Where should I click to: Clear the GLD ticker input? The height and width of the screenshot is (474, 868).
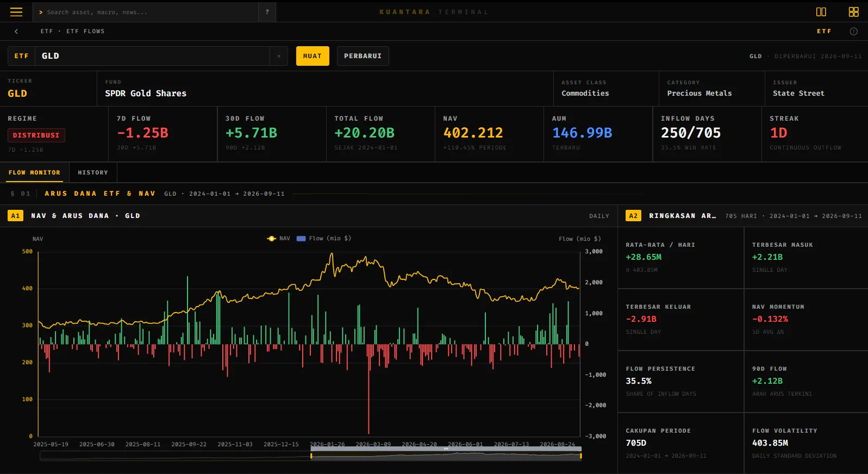pyautogui.click(x=279, y=56)
